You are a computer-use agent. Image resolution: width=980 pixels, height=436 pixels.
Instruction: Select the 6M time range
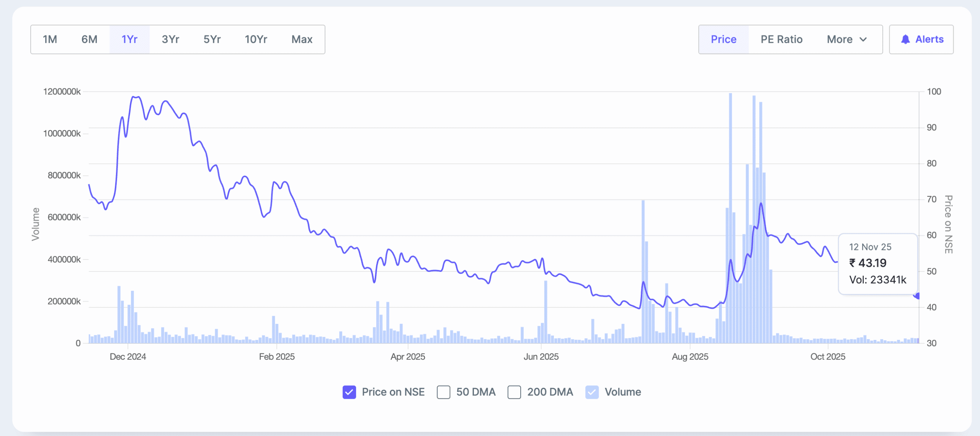[x=90, y=39]
